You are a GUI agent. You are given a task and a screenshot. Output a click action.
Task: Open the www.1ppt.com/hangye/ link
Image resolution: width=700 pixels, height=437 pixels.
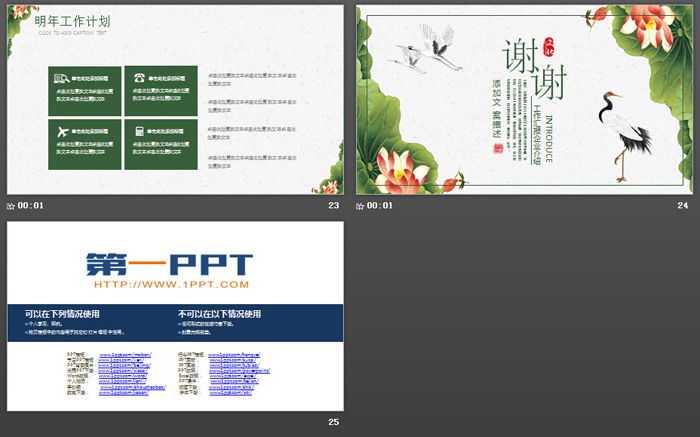[x=234, y=355]
